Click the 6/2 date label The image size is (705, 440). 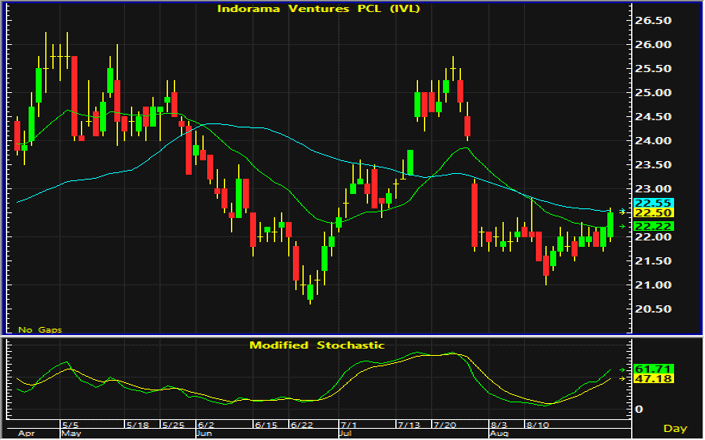tap(207, 425)
